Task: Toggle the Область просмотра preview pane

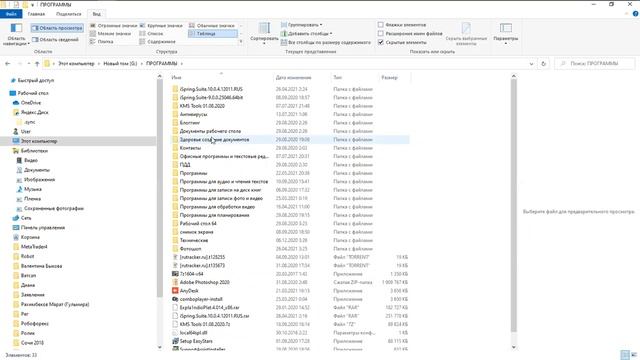Action: [x=57, y=28]
